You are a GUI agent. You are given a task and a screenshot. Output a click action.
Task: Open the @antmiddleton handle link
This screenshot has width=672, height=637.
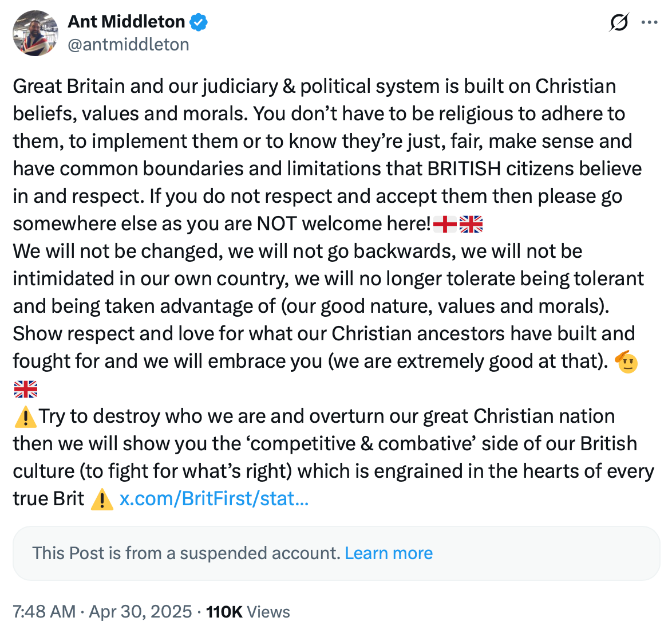[128, 45]
